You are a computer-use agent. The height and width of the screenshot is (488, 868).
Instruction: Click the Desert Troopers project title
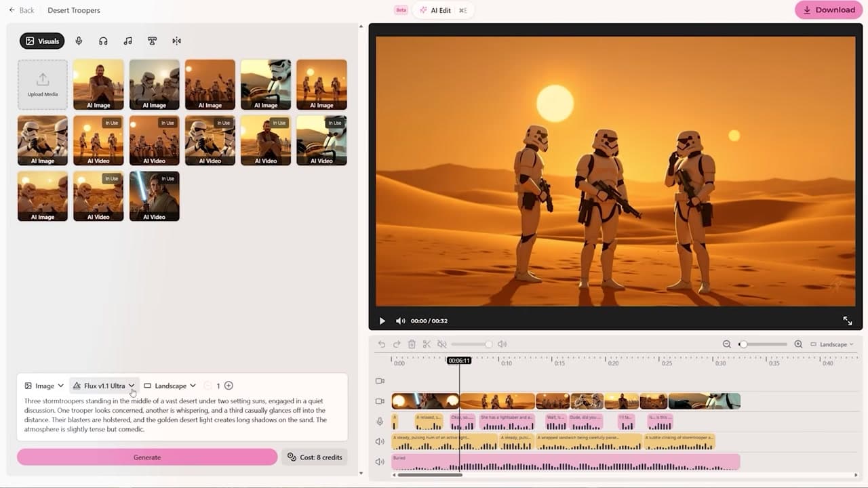[74, 10]
